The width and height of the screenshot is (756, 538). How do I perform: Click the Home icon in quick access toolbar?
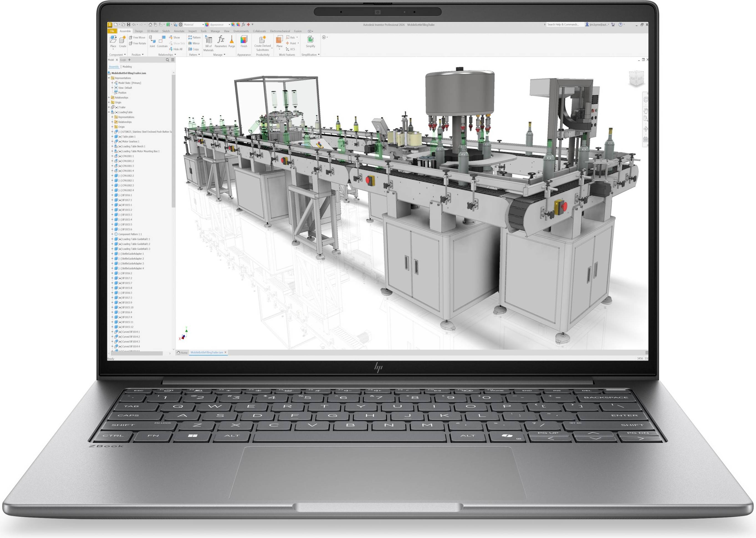[150, 25]
